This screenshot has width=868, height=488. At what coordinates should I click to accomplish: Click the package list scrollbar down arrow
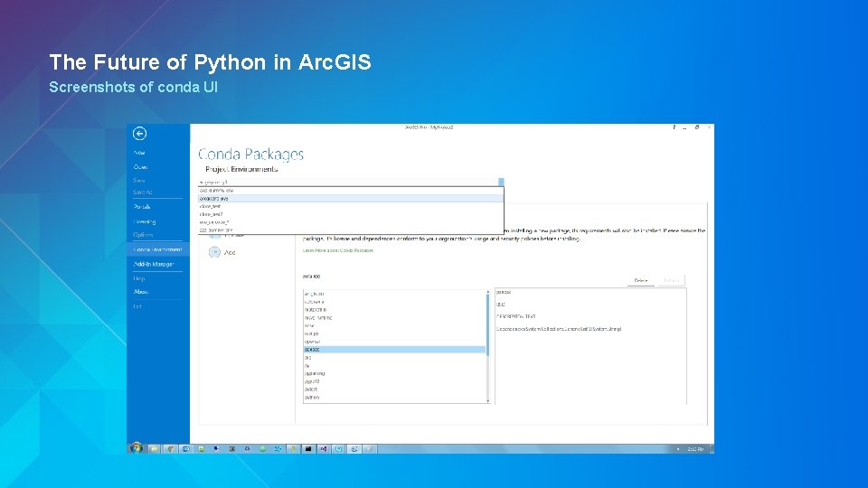487,400
